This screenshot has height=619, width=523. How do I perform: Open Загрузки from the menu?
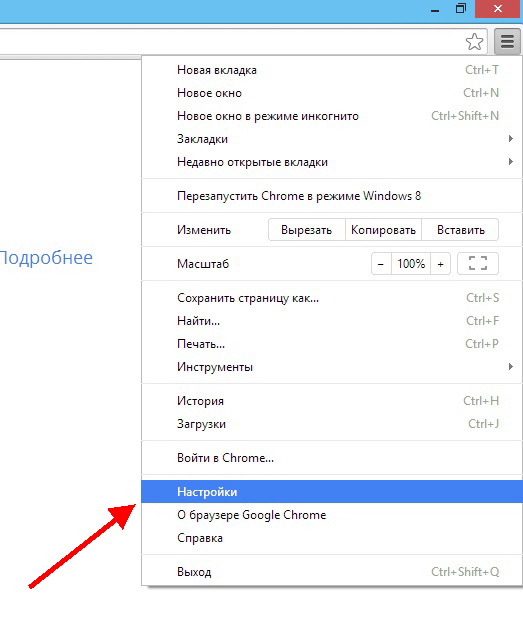tap(332, 424)
